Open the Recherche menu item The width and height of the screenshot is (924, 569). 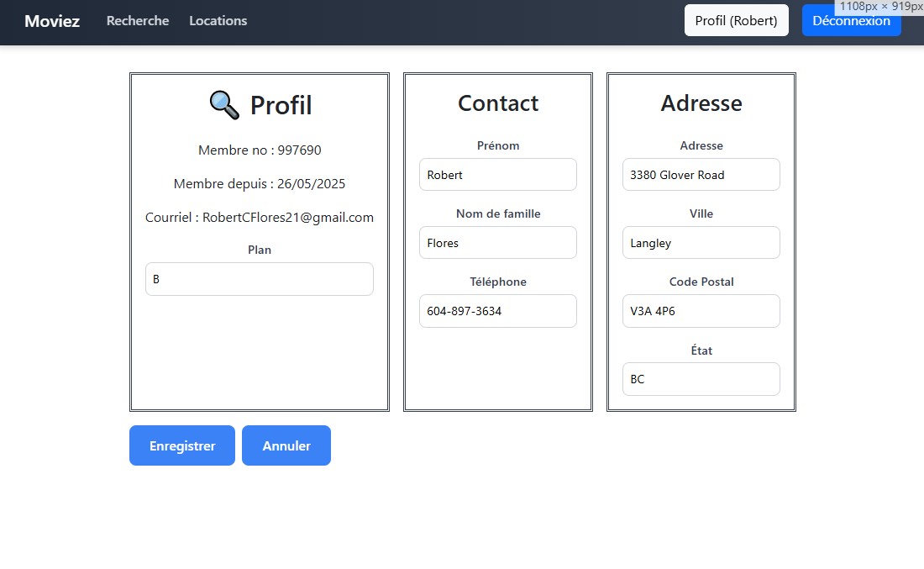click(138, 21)
